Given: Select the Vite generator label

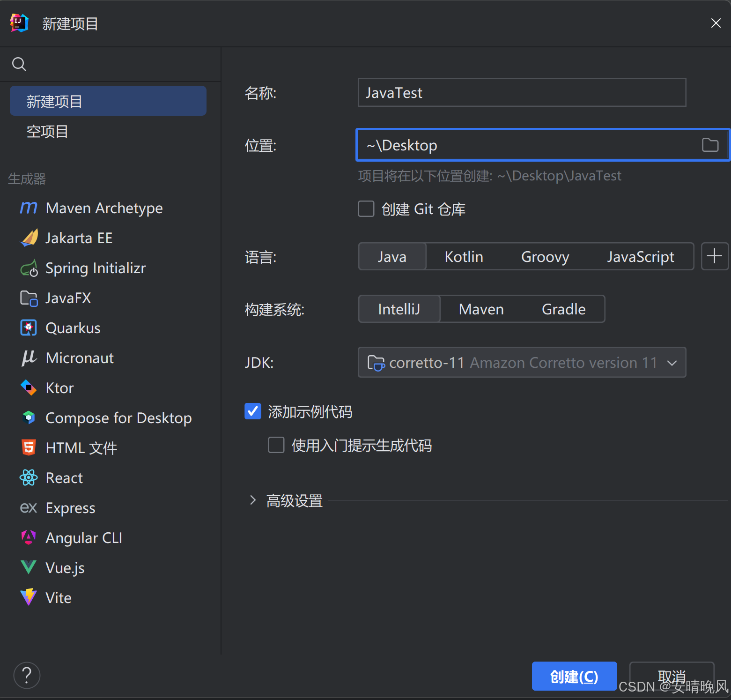Looking at the screenshot, I should (59, 598).
